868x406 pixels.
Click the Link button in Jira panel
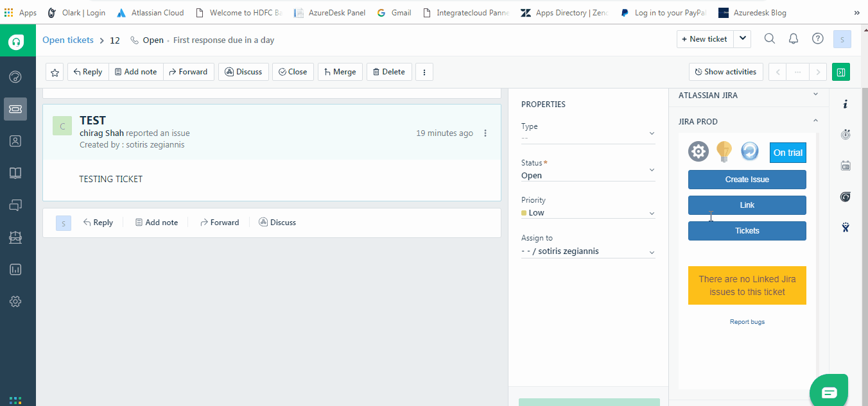747,205
